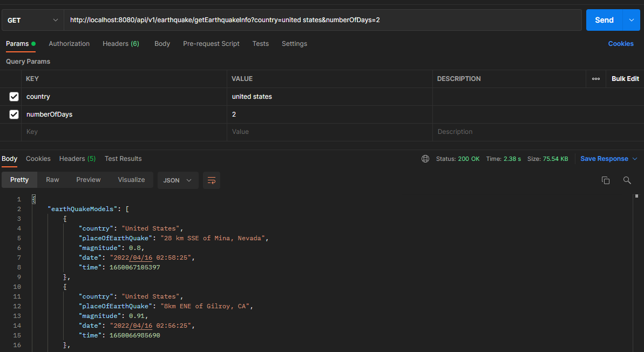The image size is (644, 352).
Task: Open the Test Results tab
Action: (123, 159)
